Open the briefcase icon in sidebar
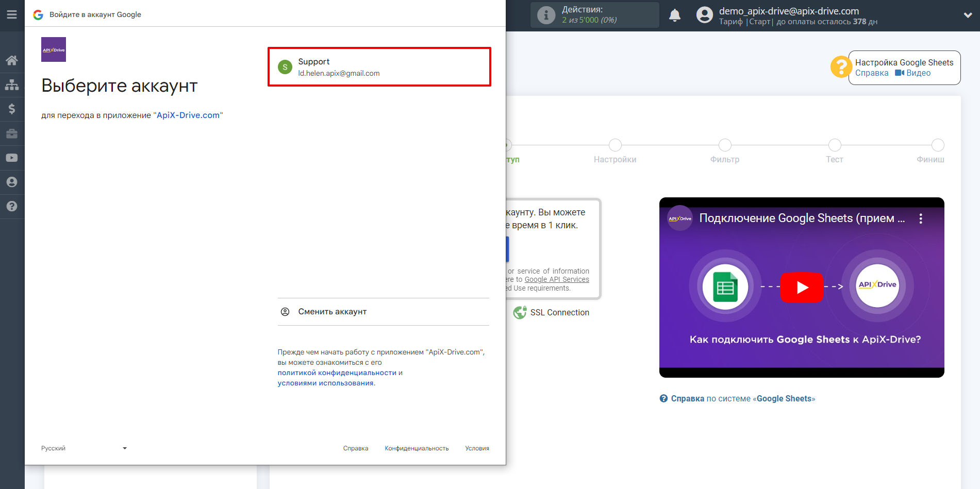The image size is (980, 489). pos(12,133)
